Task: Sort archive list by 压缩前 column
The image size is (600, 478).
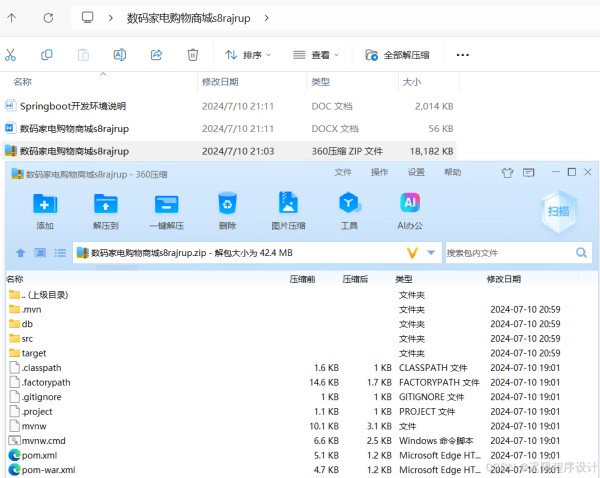Action: coord(302,279)
